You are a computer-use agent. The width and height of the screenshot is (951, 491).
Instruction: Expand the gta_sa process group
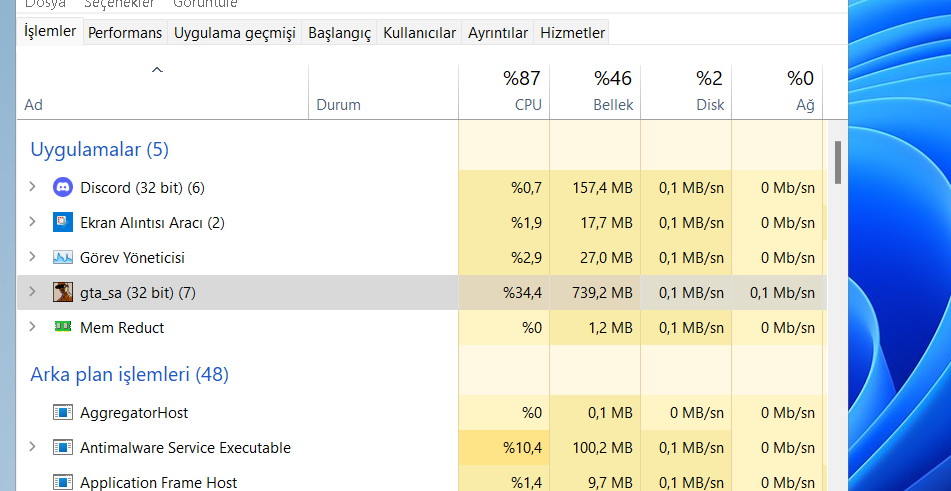tap(32, 292)
